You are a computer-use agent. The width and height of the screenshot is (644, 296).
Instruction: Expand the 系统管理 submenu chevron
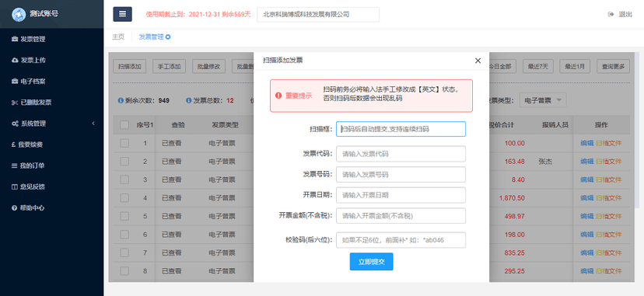pyautogui.click(x=93, y=124)
